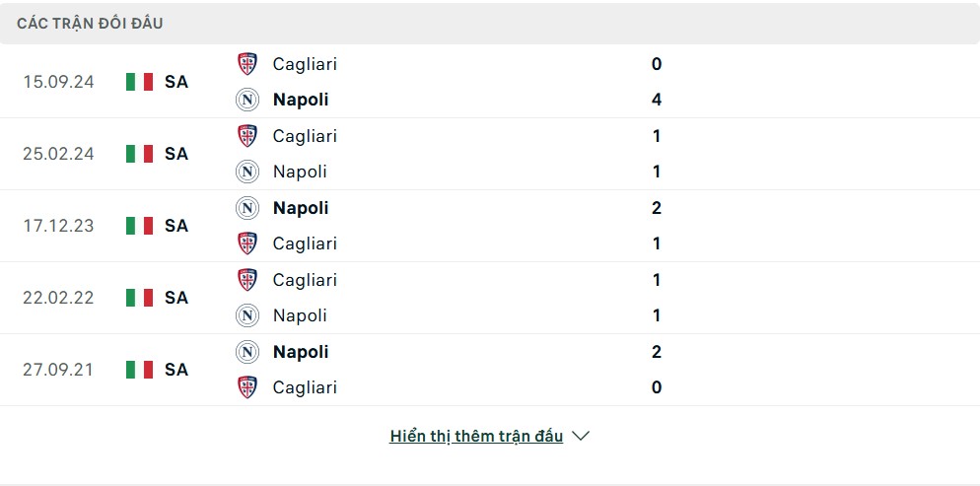Click Italy flag beside 22.02.22 date
Image resolution: width=980 pixels, height=486 pixels.
tap(139, 298)
